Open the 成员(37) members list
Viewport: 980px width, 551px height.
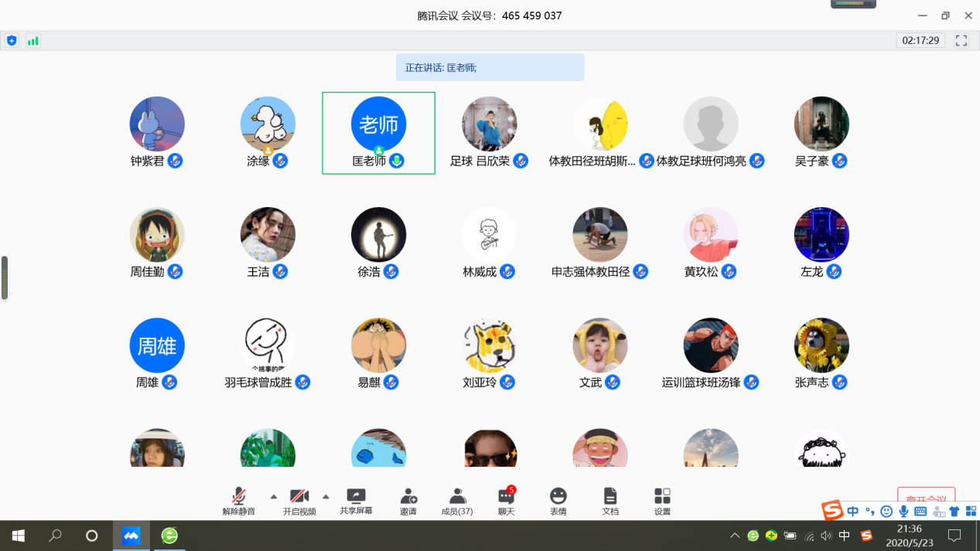tap(457, 496)
